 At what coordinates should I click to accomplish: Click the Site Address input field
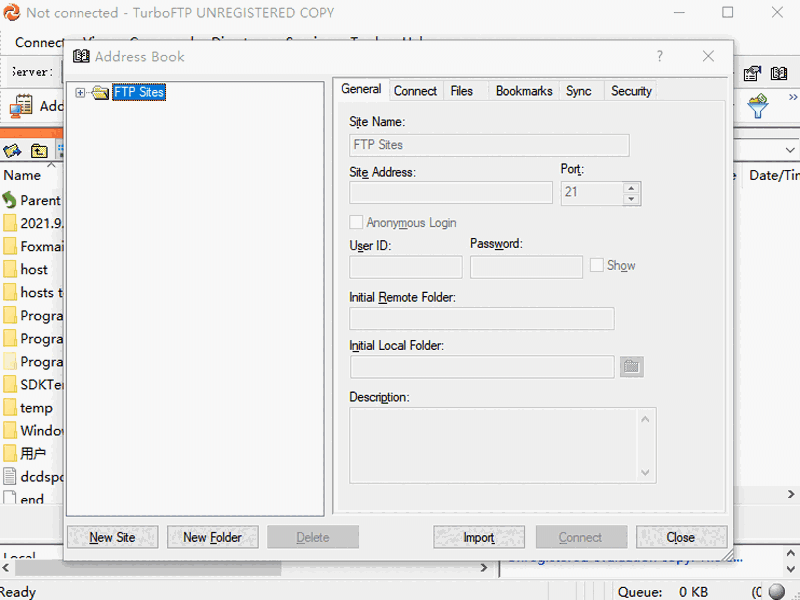click(451, 192)
